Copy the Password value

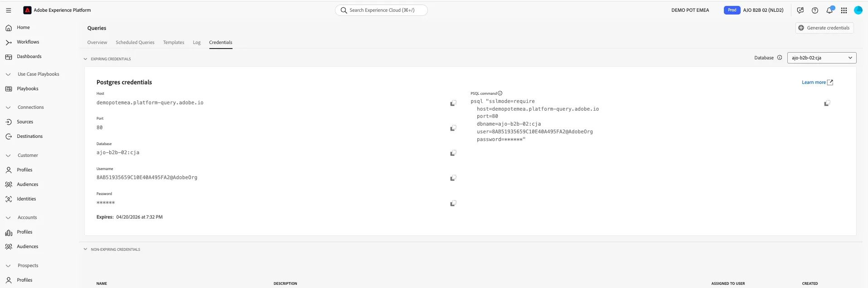453,204
